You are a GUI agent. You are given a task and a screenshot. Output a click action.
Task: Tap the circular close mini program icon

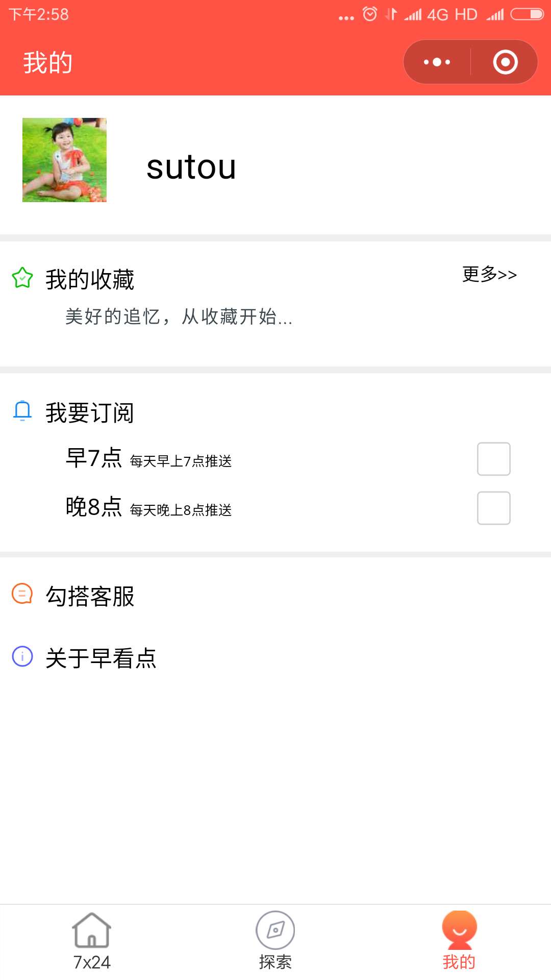505,62
